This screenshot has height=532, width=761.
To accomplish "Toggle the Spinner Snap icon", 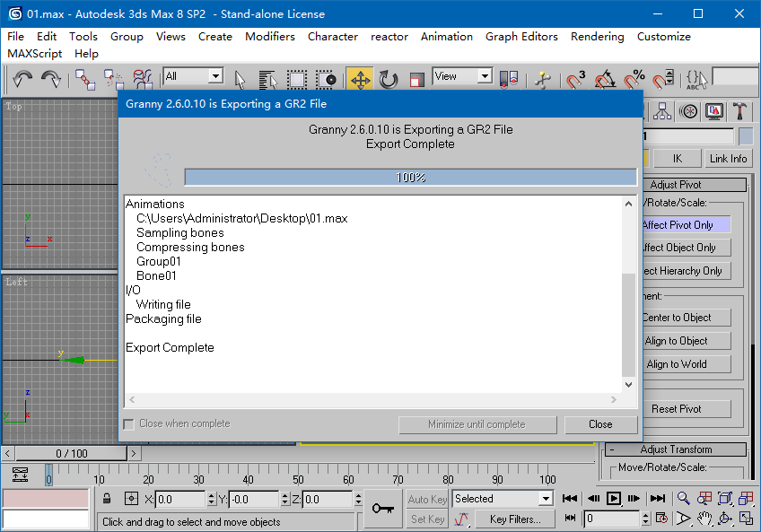I will click(663, 79).
